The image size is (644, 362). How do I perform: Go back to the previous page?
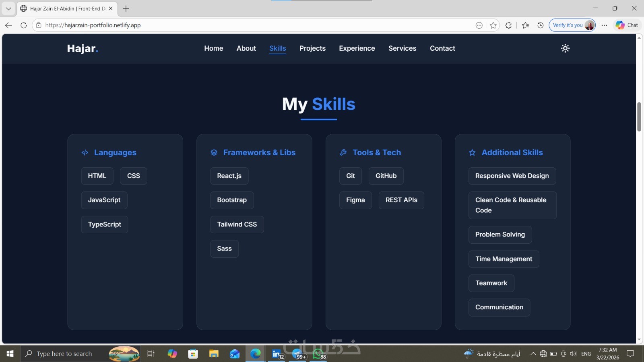[x=8, y=25]
